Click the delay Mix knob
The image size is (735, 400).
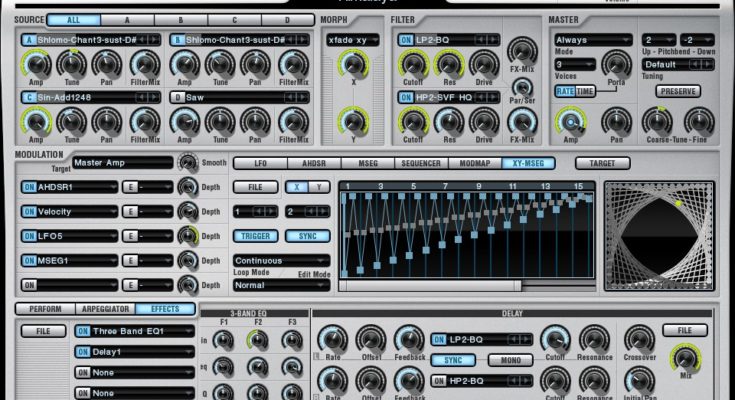[x=685, y=357]
